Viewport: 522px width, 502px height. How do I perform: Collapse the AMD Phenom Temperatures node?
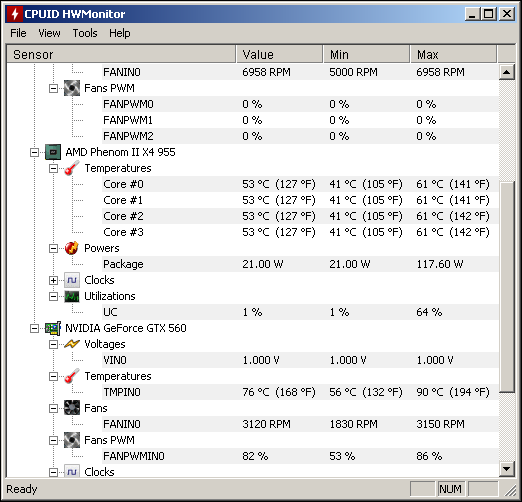(53, 169)
